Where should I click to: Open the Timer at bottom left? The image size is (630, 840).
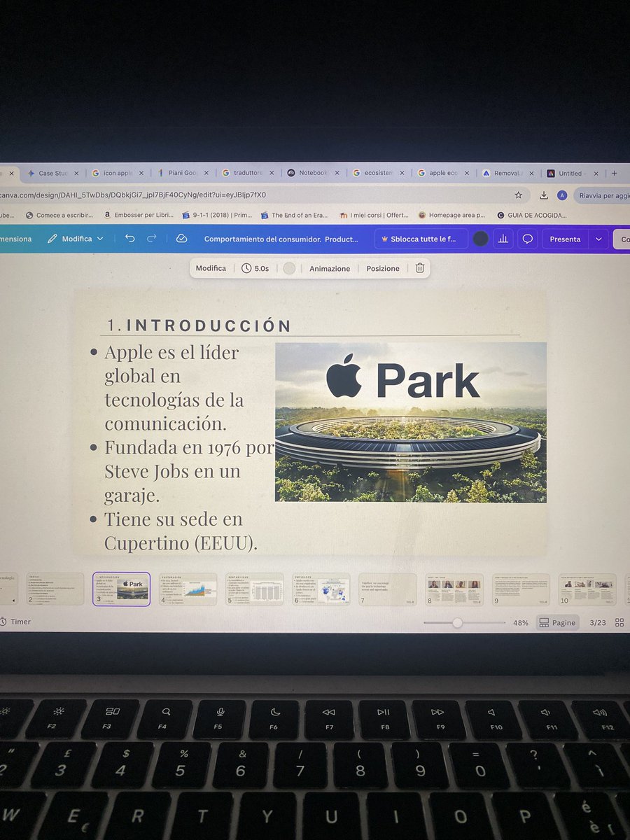click(15, 622)
